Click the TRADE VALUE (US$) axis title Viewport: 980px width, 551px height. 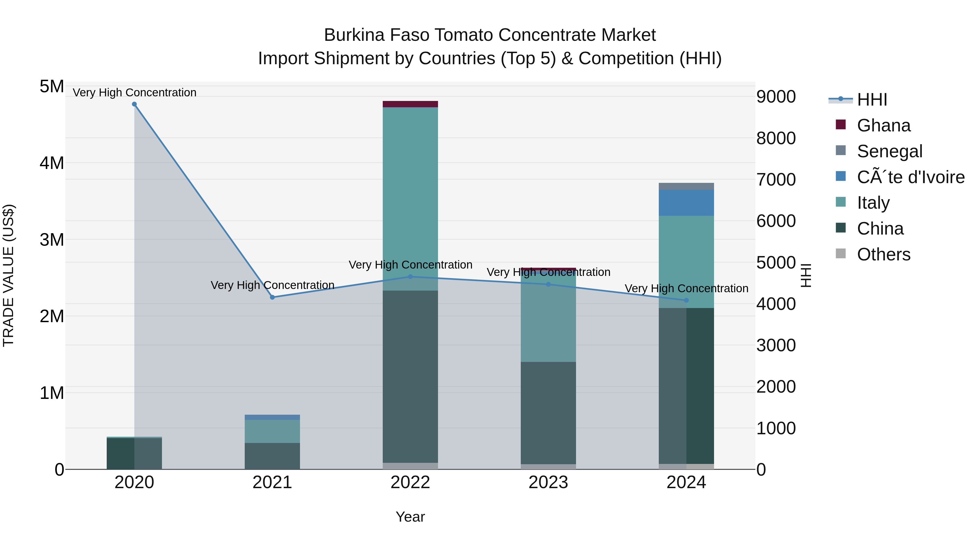tap(8, 275)
